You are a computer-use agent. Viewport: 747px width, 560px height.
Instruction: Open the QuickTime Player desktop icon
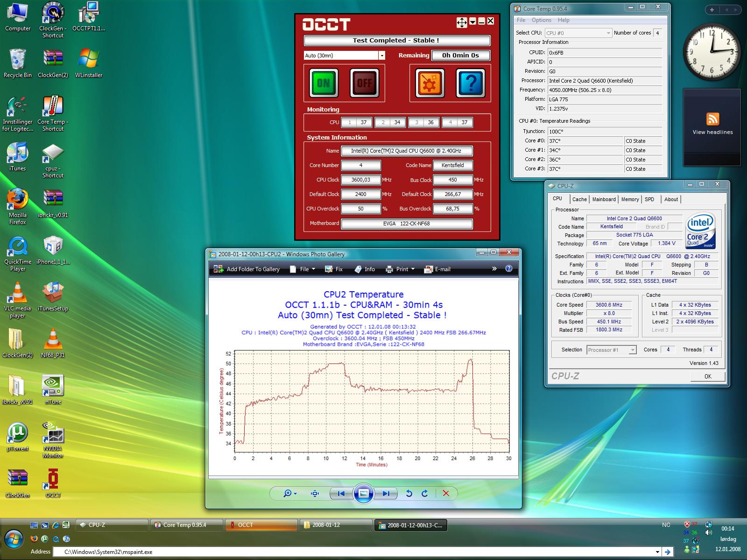tap(18, 253)
